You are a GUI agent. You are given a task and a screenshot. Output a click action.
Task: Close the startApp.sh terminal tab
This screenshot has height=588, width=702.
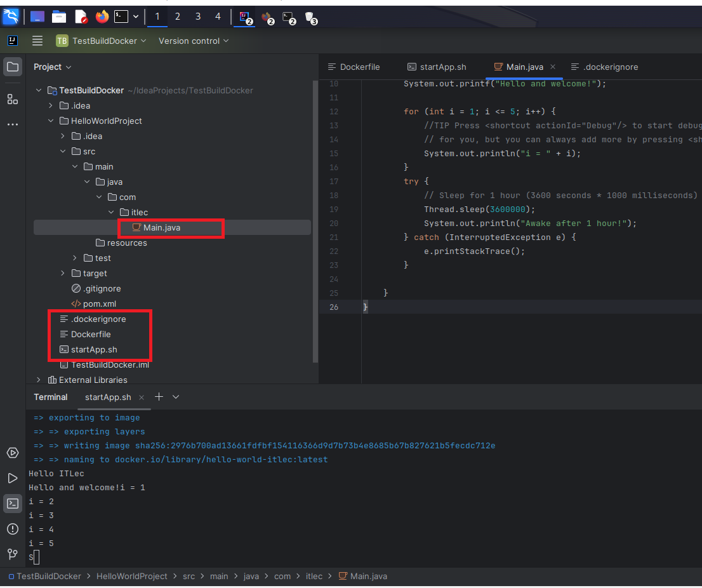point(142,398)
